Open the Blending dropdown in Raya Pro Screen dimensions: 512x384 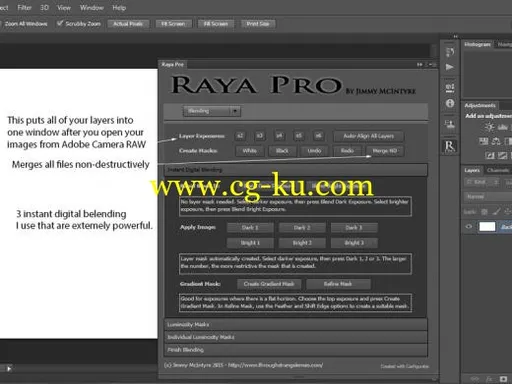pos(212,111)
